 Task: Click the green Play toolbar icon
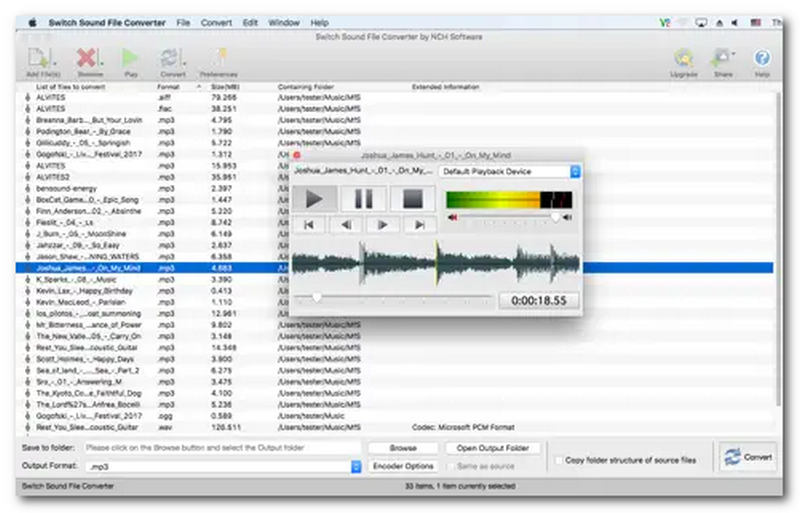(131, 62)
